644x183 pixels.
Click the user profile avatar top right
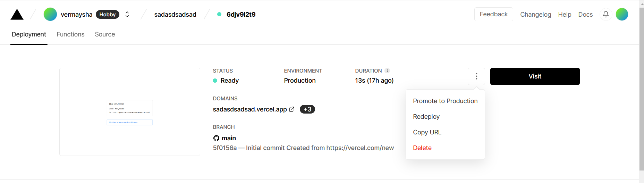pyautogui.click(x=622, y=14)
